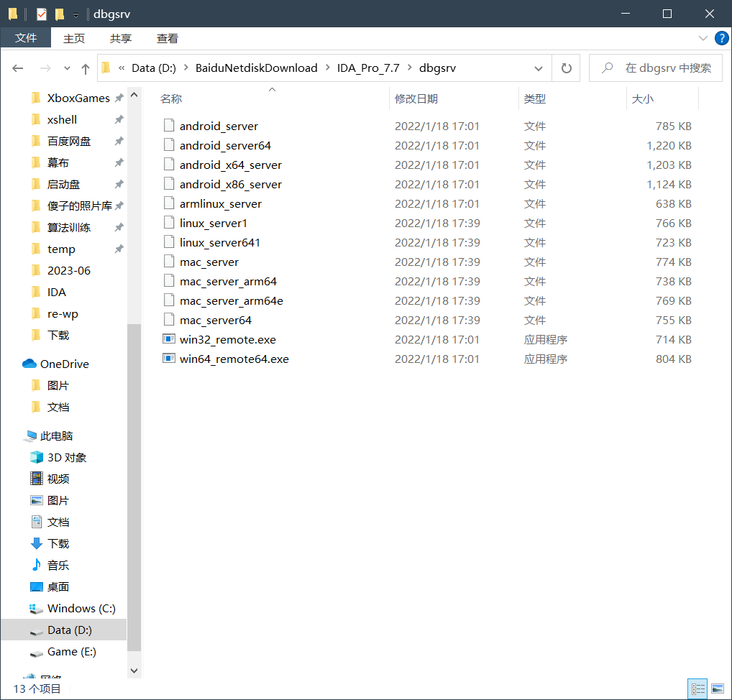This screenshot has width=732, height=700.
Task: Select the android_x64_server file
Action: pos(231,165)
